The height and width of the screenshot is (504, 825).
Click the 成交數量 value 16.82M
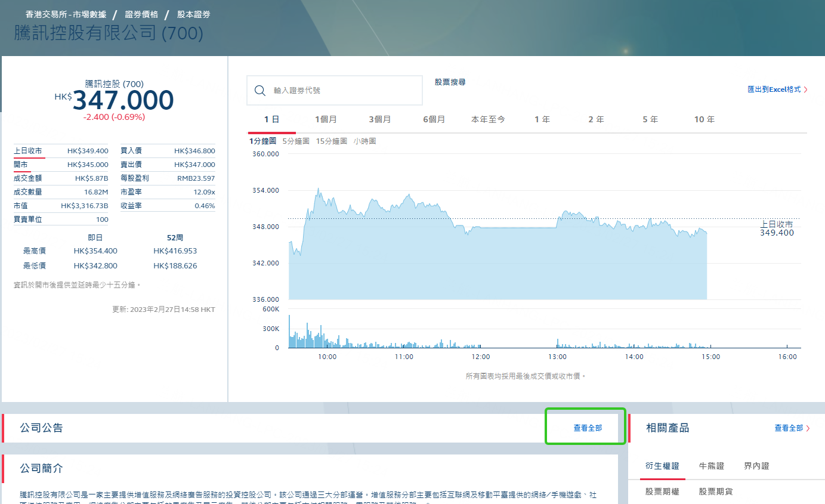click(x=96, y=192)
